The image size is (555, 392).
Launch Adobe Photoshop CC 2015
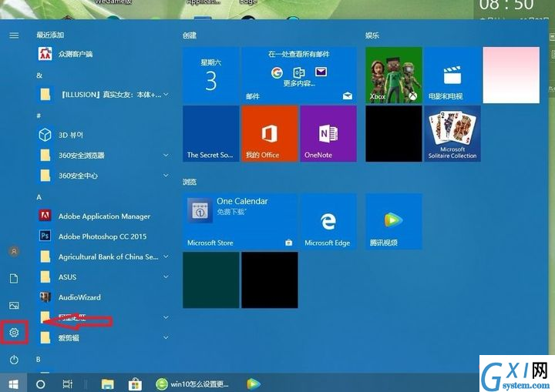[x=103, y=236]
